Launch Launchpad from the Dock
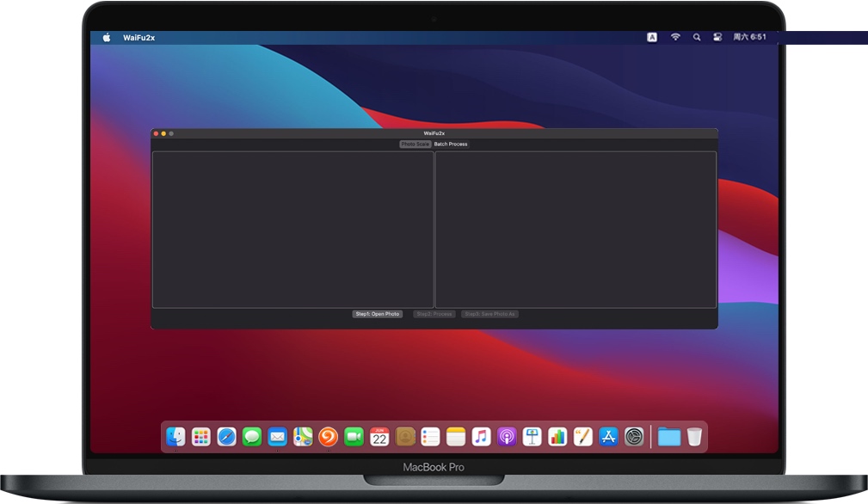Viewport: 868px width, 504px height. click(x=200, y=436)
